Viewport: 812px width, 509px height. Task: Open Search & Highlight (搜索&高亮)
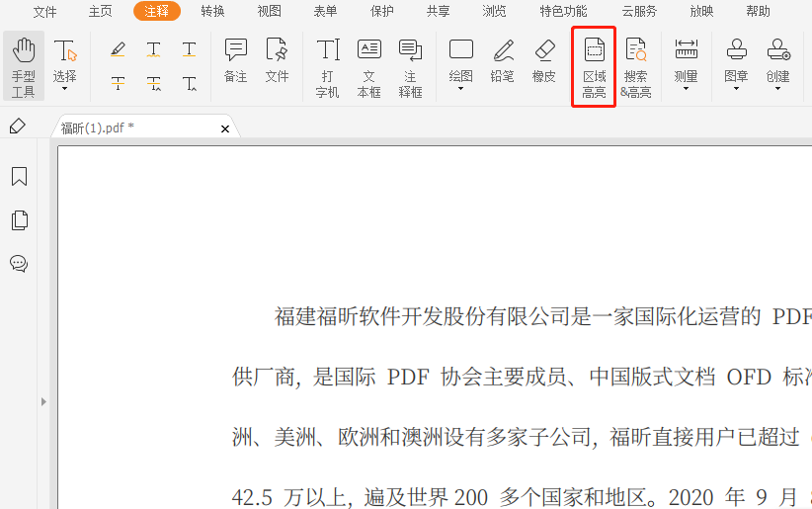pos(635,66)
